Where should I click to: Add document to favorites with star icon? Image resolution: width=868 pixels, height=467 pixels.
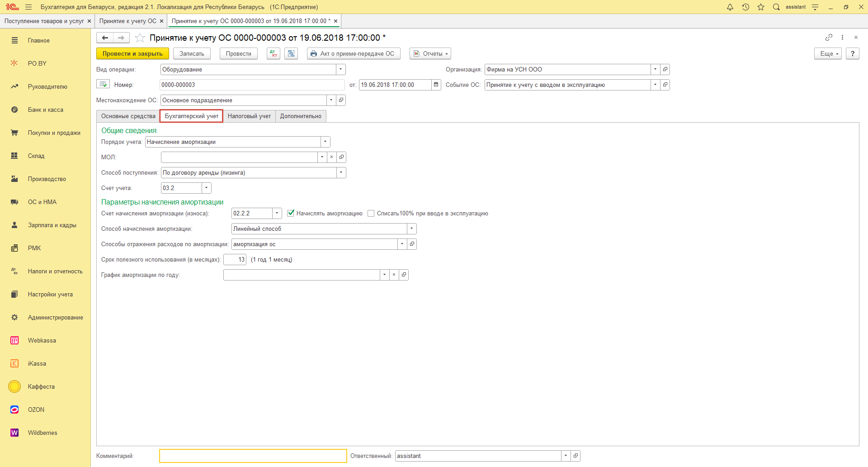point(140,38)
